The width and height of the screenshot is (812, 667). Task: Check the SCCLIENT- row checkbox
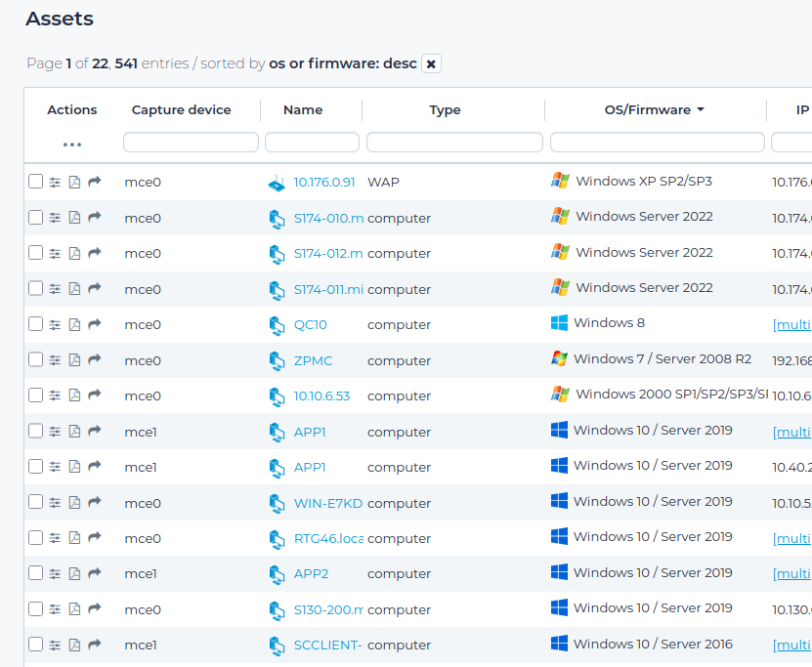[35, 645]
